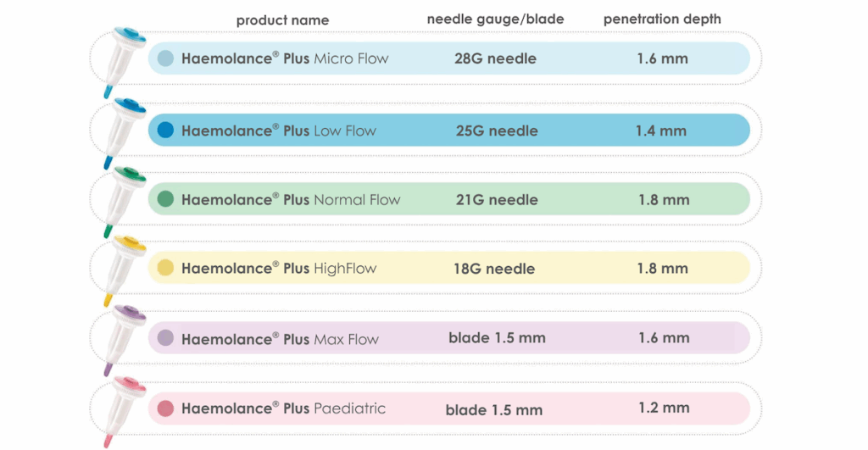Click the purple Max Flow color dot
Viewport: 868px width, 450px height.
pyautogui.click(x=166, y=338)
